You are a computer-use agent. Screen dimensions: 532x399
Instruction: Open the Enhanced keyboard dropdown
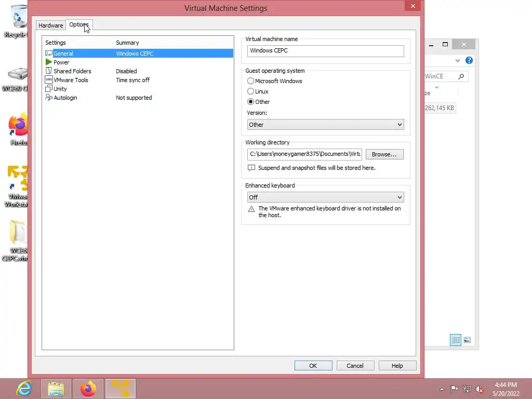click(325, 197)
